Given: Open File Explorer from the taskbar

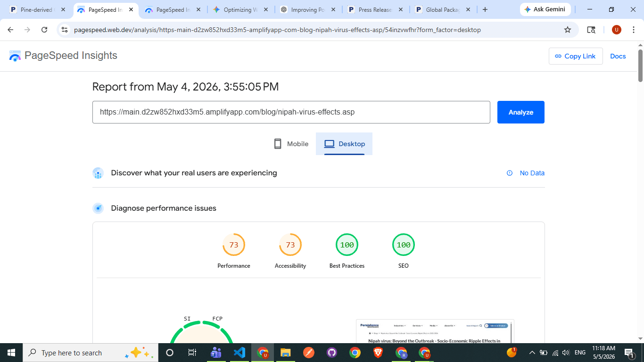Looking at the screenshot, I should [x=285, y=353].
